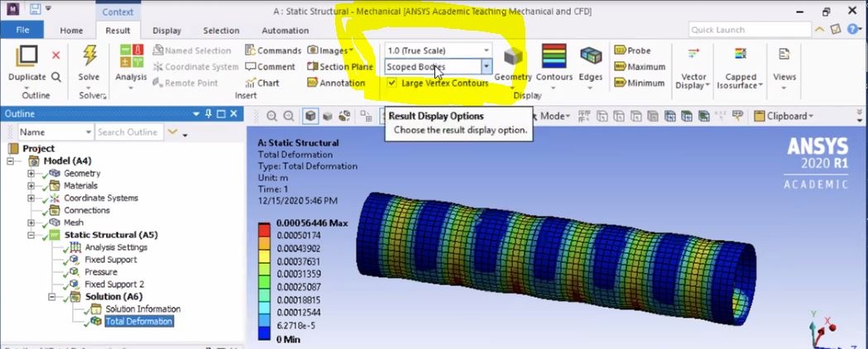Click the Context tab header
The height and width of the screenshot is (349, 868).
117,12
